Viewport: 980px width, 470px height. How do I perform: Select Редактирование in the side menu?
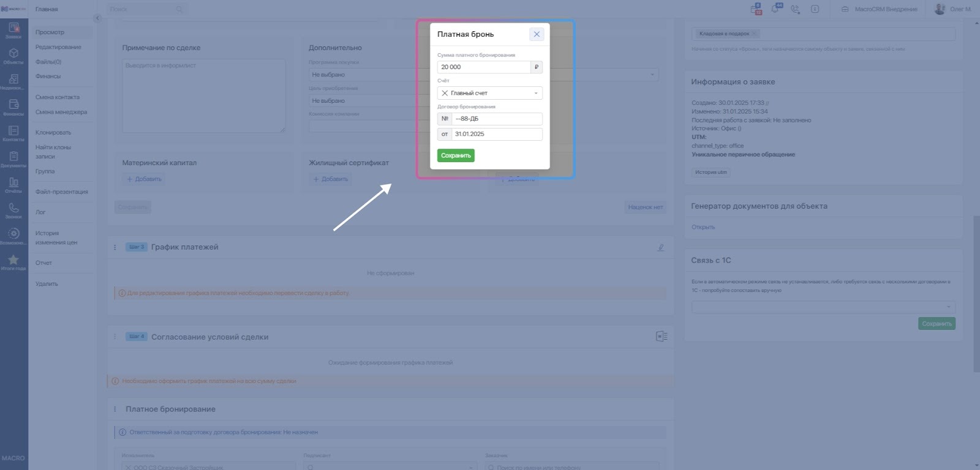pos(58,47)
